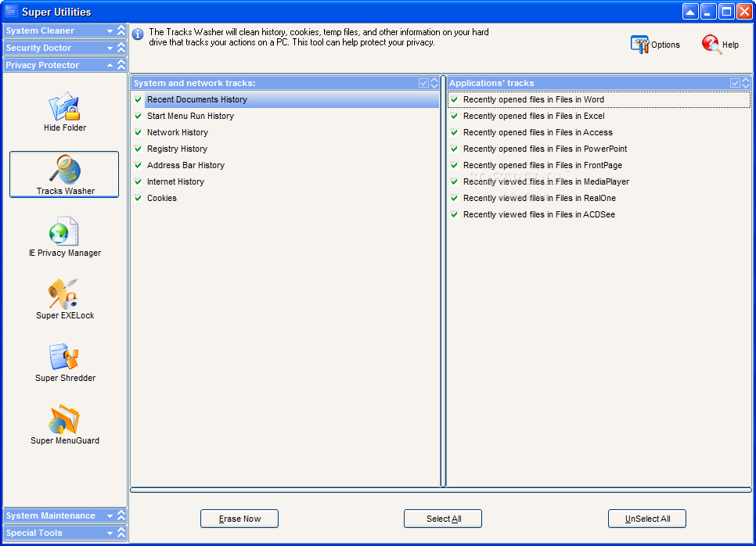This screenshot has height=546, width=756.
Task: Click the Select All button
Action: tap(443, 519)
